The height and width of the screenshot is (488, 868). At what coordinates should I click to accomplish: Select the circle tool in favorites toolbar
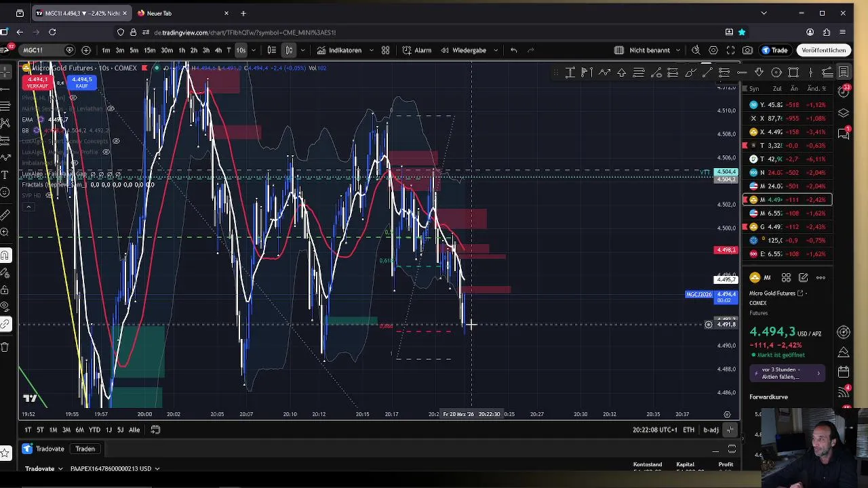coord(776,73)
